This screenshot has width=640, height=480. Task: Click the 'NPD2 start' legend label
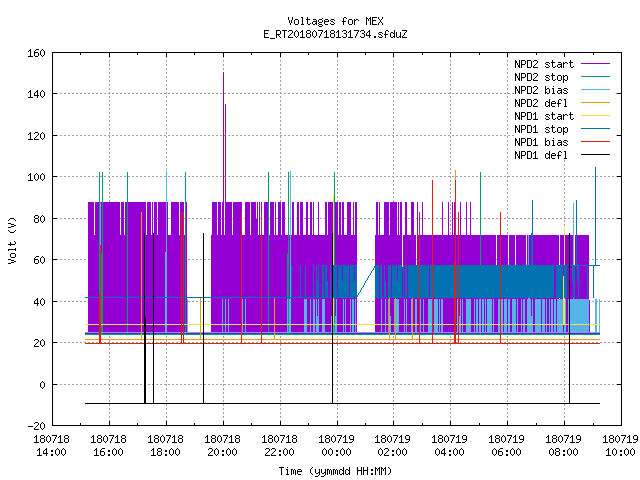[544, 64]
